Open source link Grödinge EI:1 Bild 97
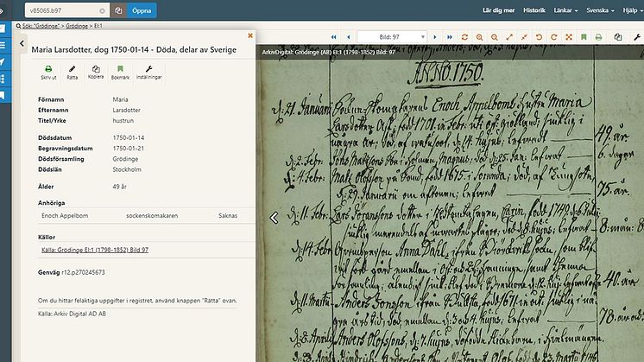Viewport: 644px width, 362px height. coord(95,250)
